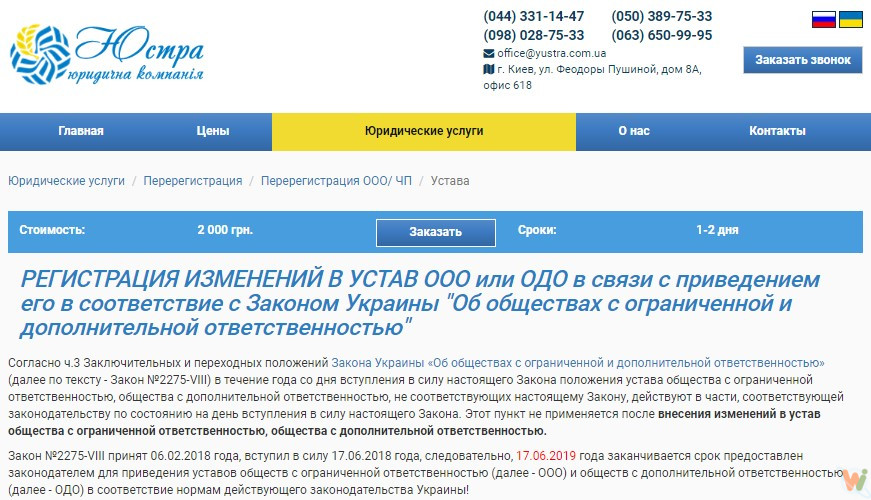Switch language using the Ukrainian flag
871x500 pixels.
point(851,19)
